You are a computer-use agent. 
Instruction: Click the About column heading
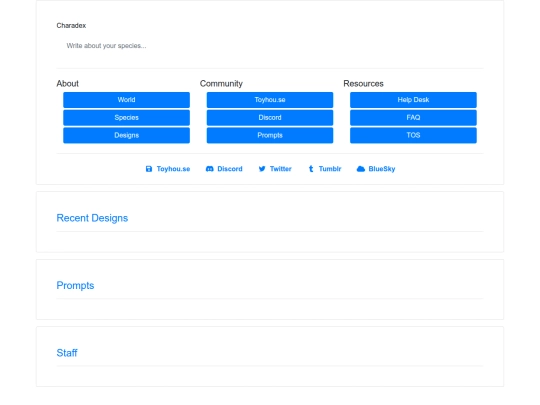click(68, 84)
